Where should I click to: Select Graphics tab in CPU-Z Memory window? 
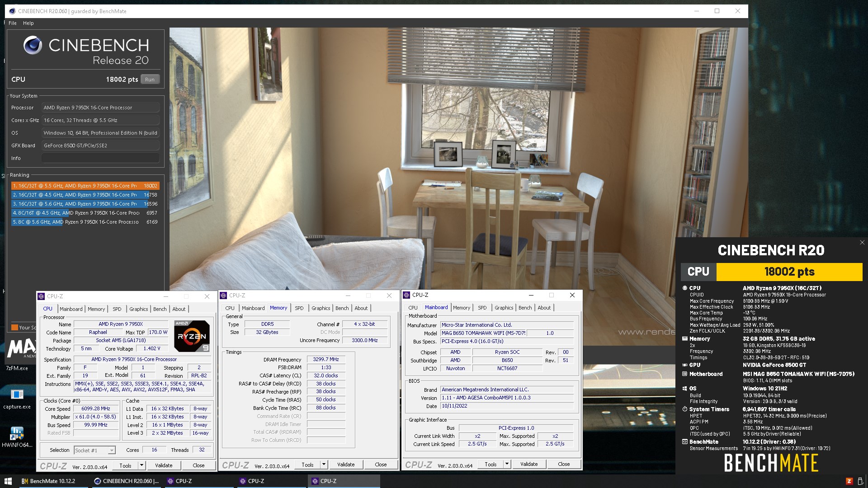[321, 308]
